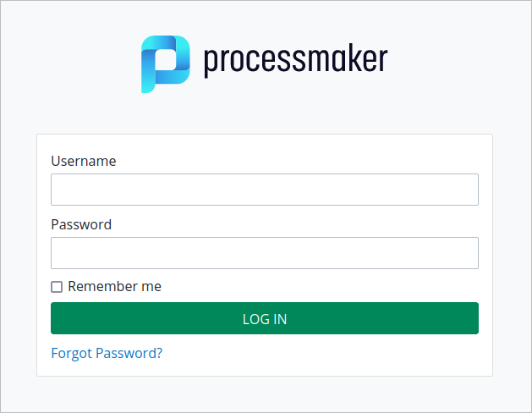Focus the Username input field
This screenshot has height=413, width=532.
click(x=264, y=190)
